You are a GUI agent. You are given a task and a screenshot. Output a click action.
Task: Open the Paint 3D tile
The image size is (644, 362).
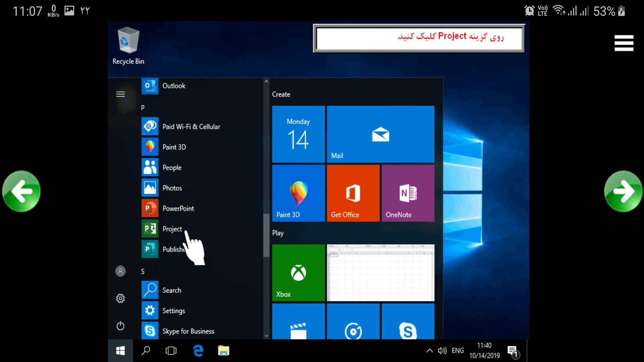click(x=298, y=193)
